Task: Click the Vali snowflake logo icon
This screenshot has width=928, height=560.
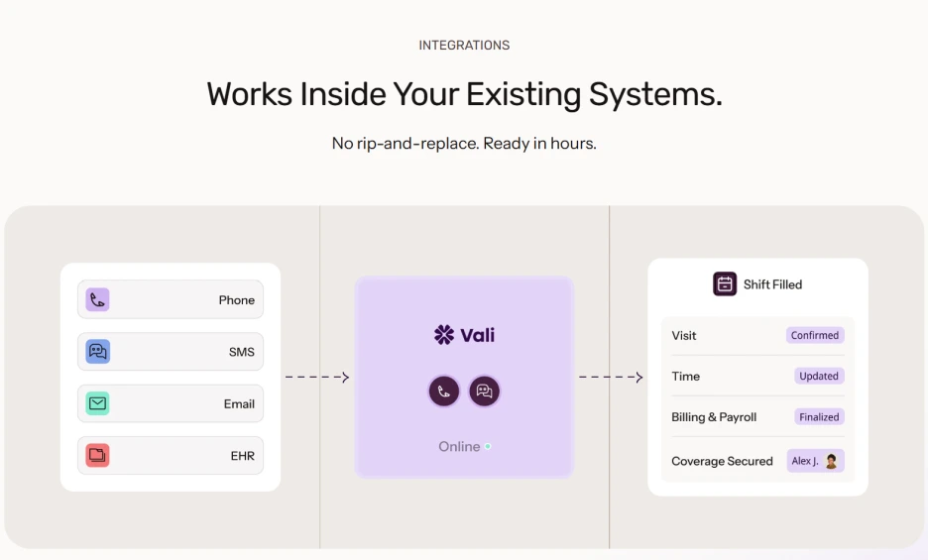Action: pos(444,335)
